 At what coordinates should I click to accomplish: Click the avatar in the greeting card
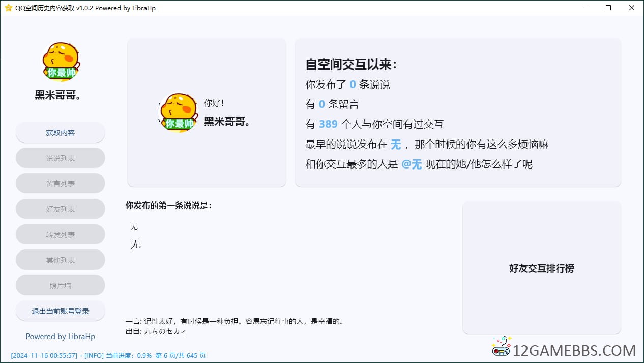[x=178, y=113]
